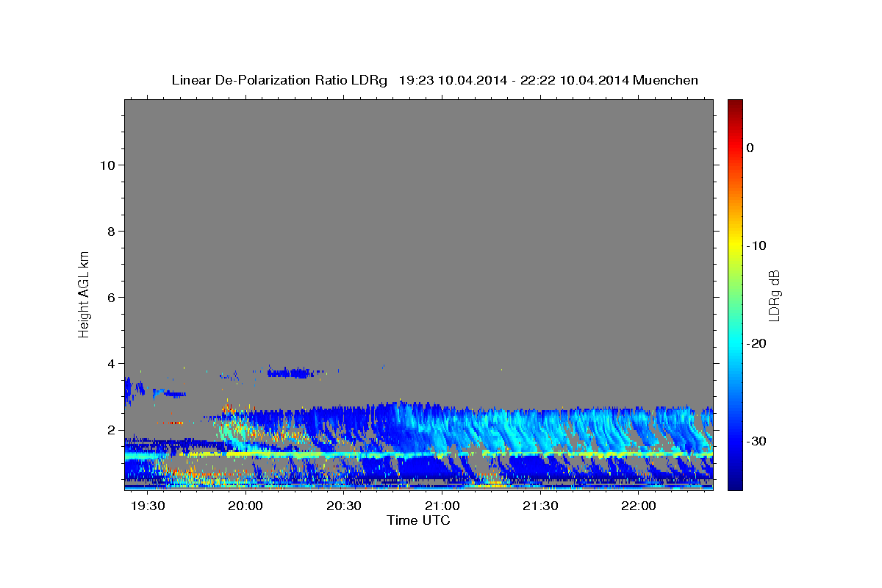
Task: Click the 22:00 time tick label
Action: click(x=639, y=507)
